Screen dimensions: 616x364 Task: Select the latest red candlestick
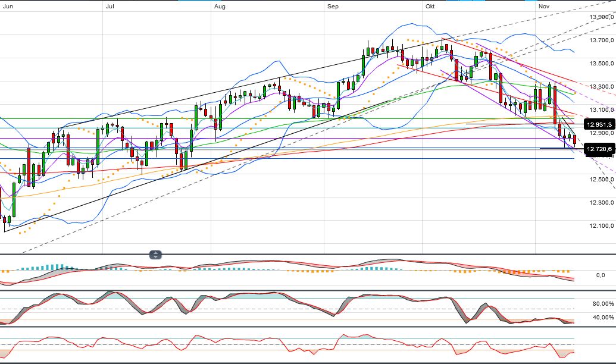(x=574, y=138)
